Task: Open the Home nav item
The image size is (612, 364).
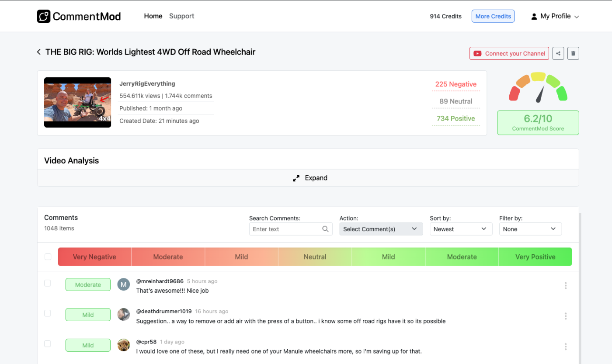Action: pos(153,16)
